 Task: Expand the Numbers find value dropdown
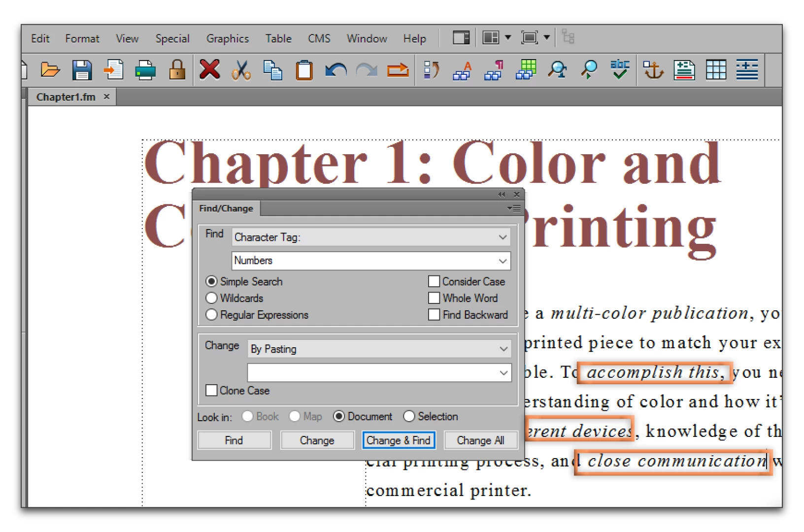(x=502, y=261)
